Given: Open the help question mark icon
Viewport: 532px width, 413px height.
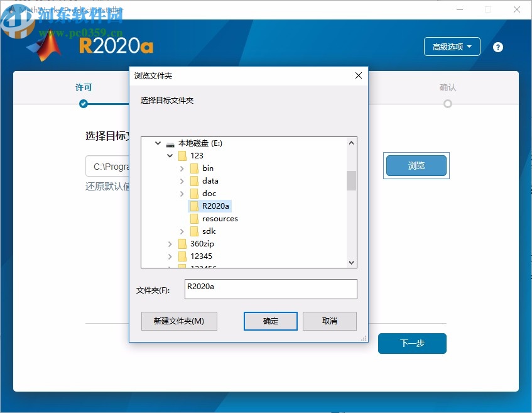Looking at the screenshot, I should pyautogui.click(x=497, y=47).
